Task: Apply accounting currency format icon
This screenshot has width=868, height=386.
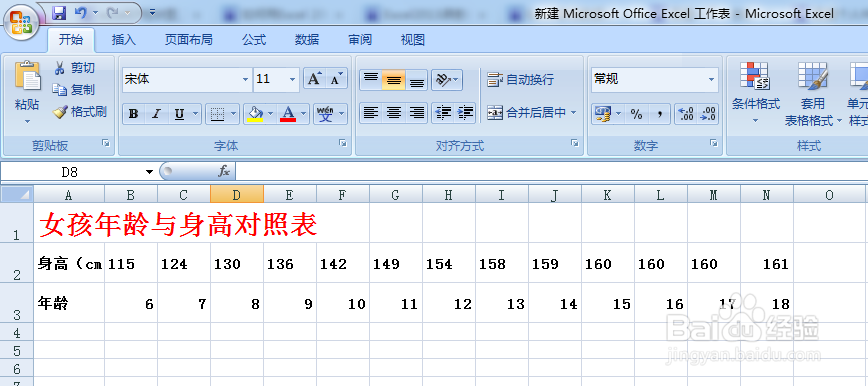Action: 602,114
